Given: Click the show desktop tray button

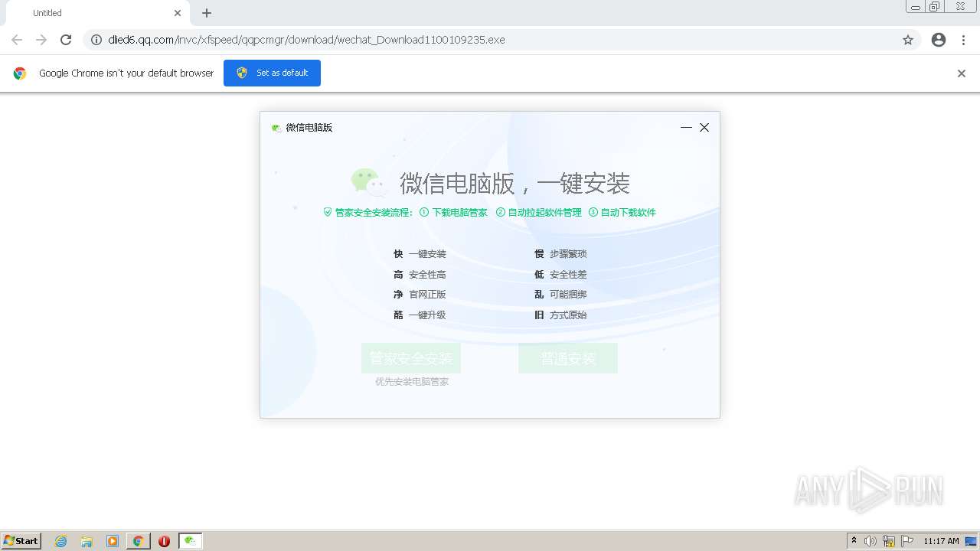Looking at the screenshot, I should coord(972,541).
